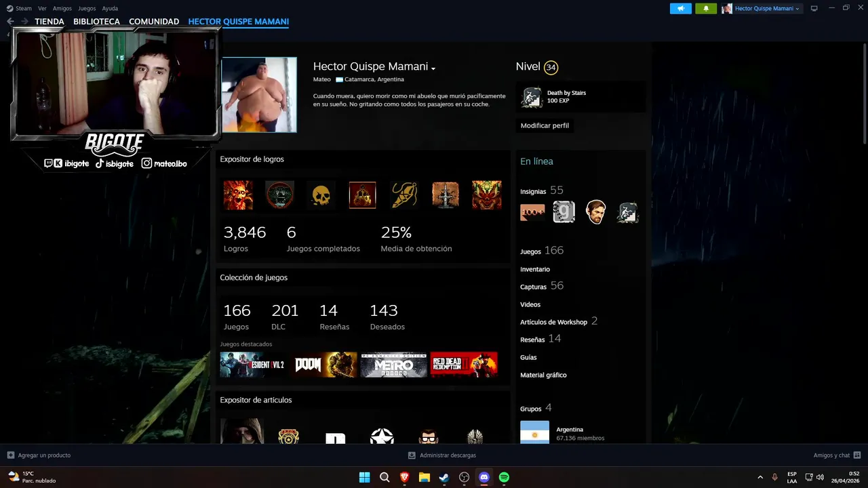Go forward with the right arrow
This screenshot has width=868, height=488.
point(24,22)
